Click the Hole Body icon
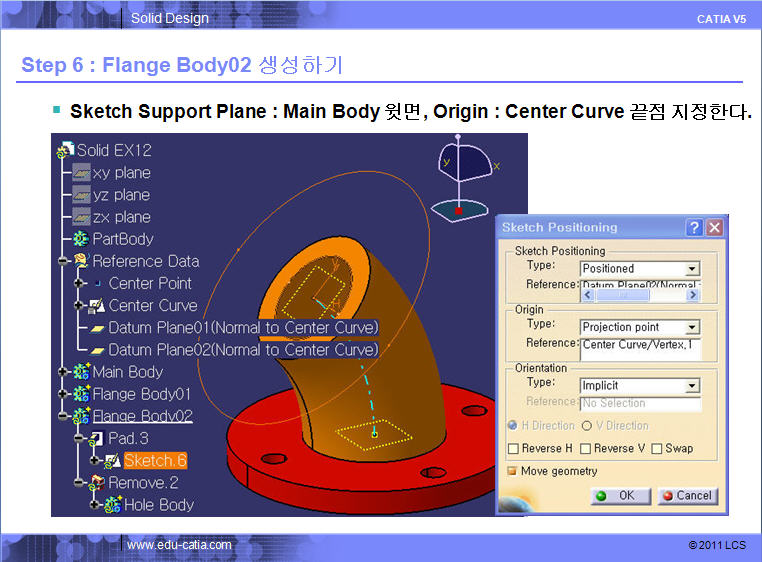 tap(113, 505)
